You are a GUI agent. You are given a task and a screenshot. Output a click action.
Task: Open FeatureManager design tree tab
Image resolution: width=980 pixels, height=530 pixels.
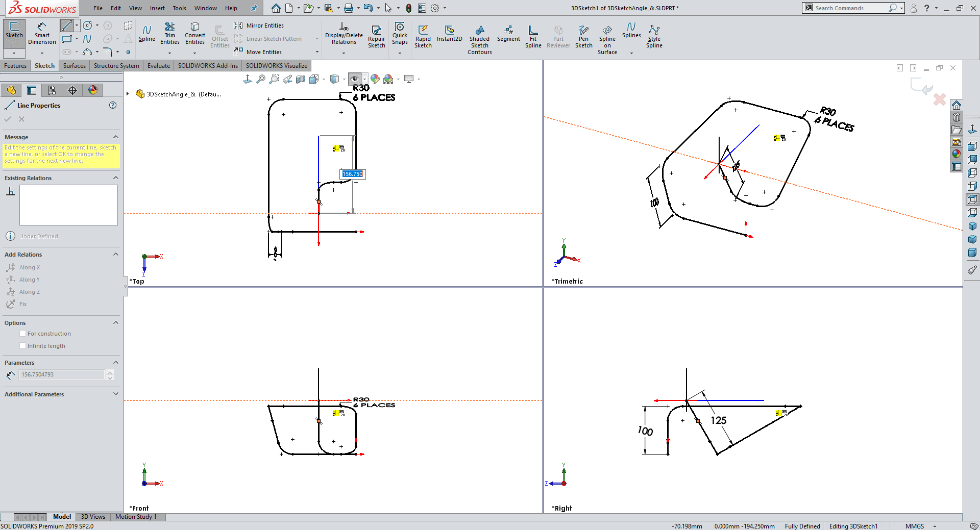click(x=11, y=90)
